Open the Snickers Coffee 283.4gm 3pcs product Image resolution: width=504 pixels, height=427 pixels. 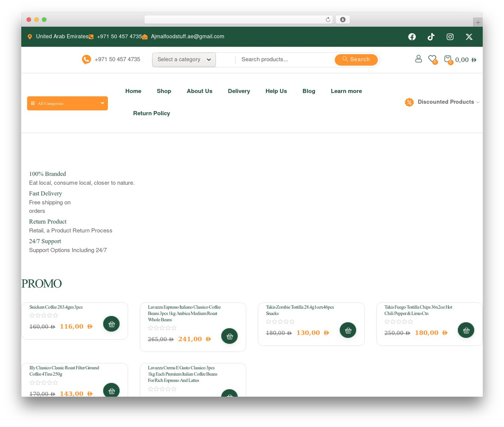click(x=56, y=307)
